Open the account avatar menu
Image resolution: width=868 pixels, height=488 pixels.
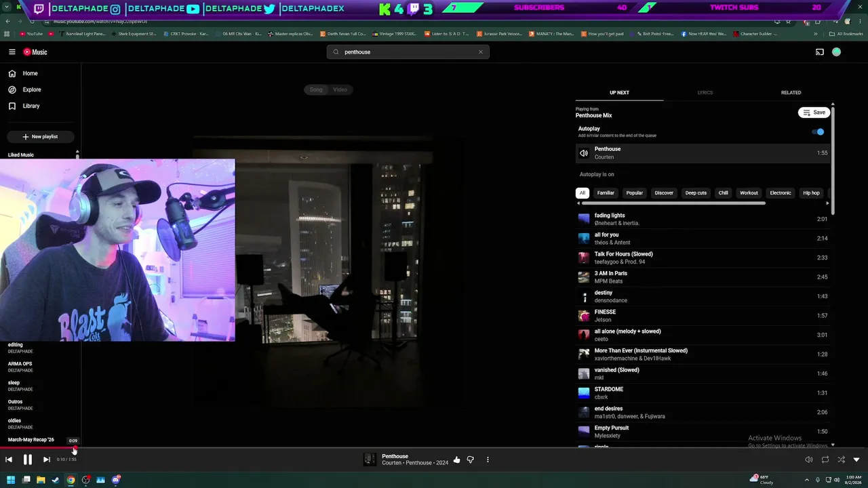click(836, 52)
